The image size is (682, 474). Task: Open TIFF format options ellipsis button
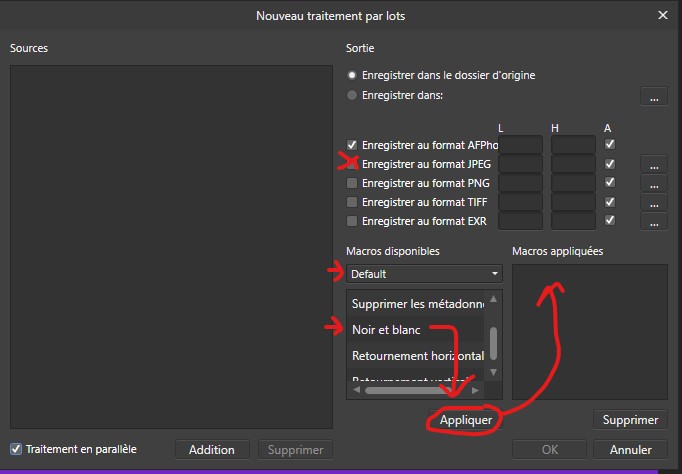coord(654,203)
